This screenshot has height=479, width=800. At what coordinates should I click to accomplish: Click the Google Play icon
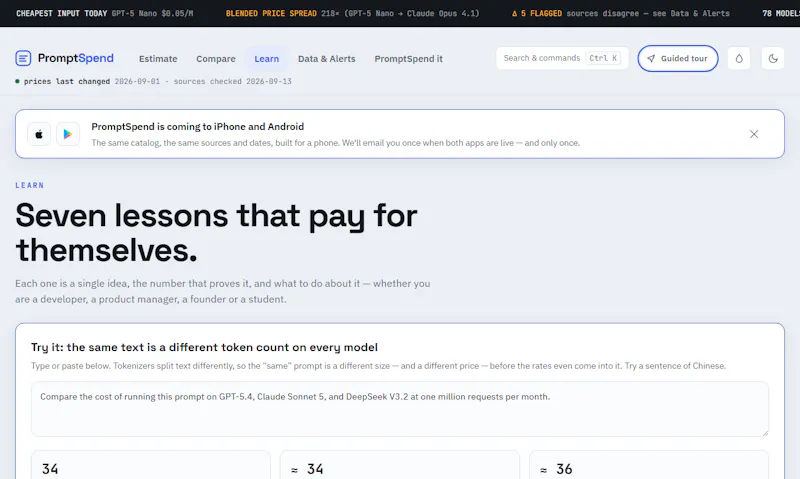click(x=68, y=134)
